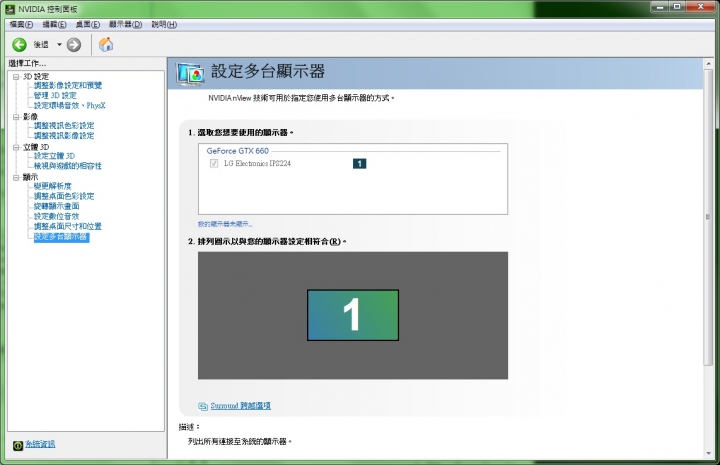Image resolution: width=720 pixels, height=465 pixels.
Task: Click the link below the GeForce GTX 660 display list
Action: pos(225,224)
